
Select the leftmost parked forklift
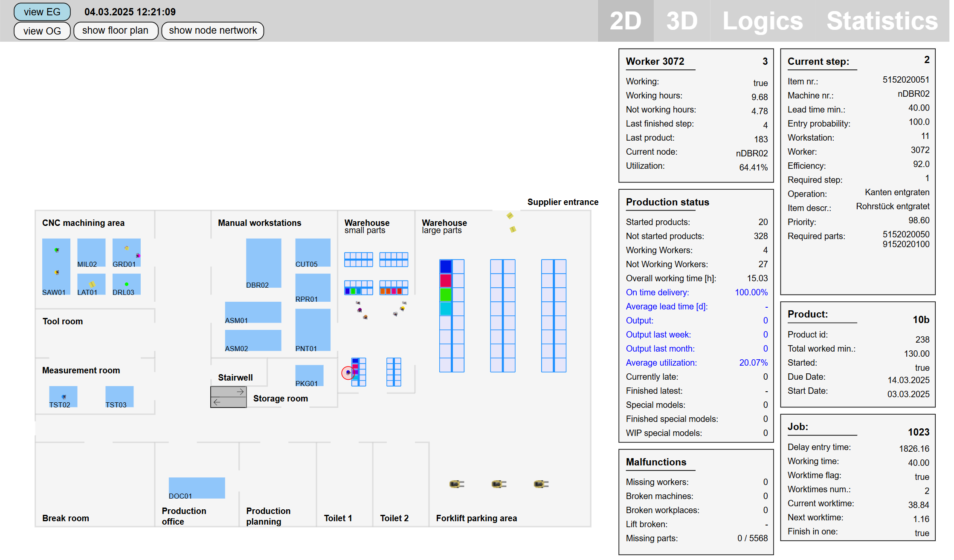point(456,484)
